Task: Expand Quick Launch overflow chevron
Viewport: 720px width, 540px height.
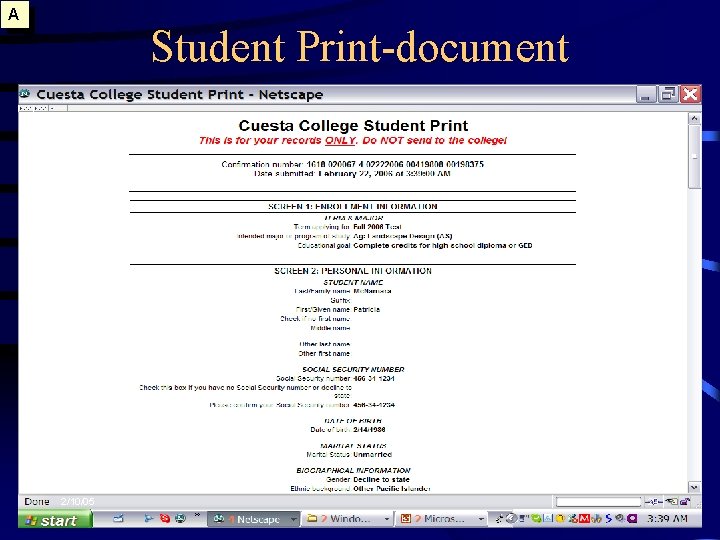Action: [x=197, y=515]
